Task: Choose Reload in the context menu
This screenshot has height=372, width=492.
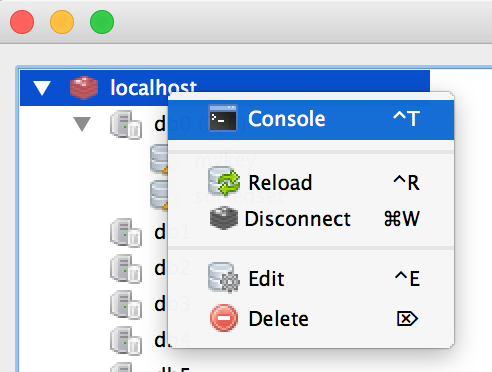Action: click(x=311, y=182)
